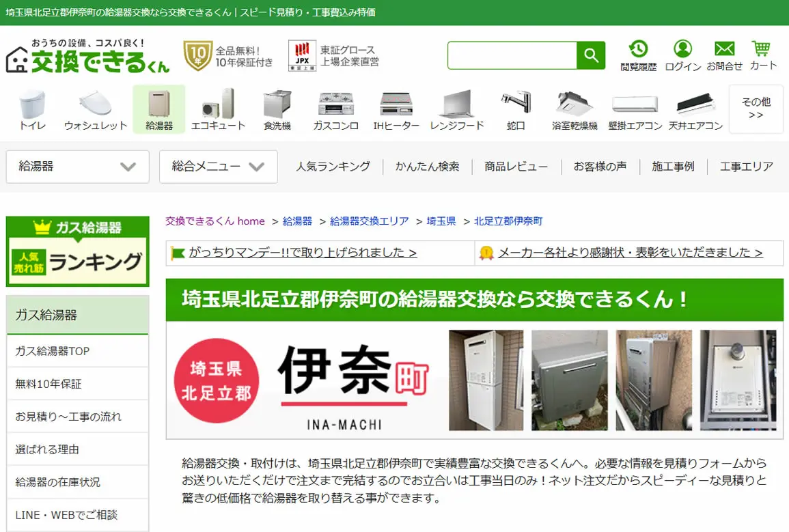
Task: Expand the 給湯器 dropdown selector
Action: [x=77, y=167]
